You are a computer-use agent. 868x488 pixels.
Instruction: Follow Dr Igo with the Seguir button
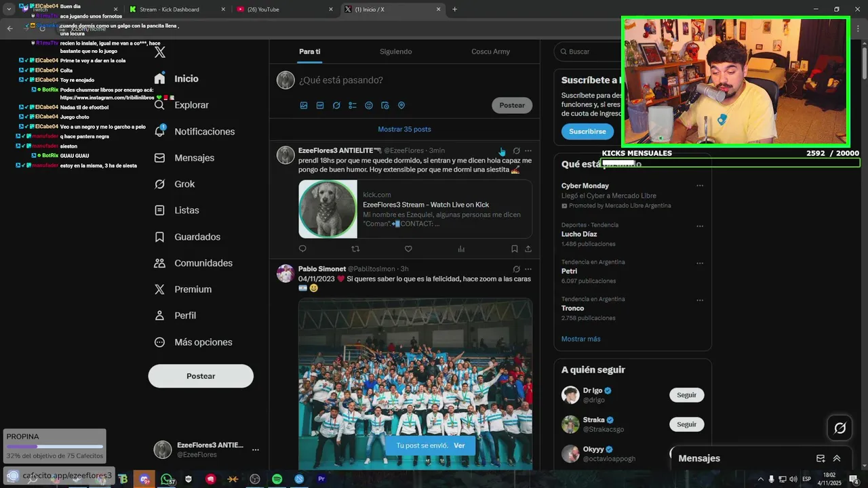(x=686, y=395)
